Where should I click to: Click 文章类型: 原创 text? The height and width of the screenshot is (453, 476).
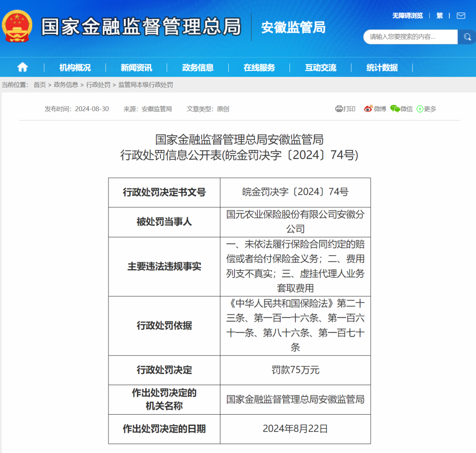pyautogui.click(x=208, y=109)
